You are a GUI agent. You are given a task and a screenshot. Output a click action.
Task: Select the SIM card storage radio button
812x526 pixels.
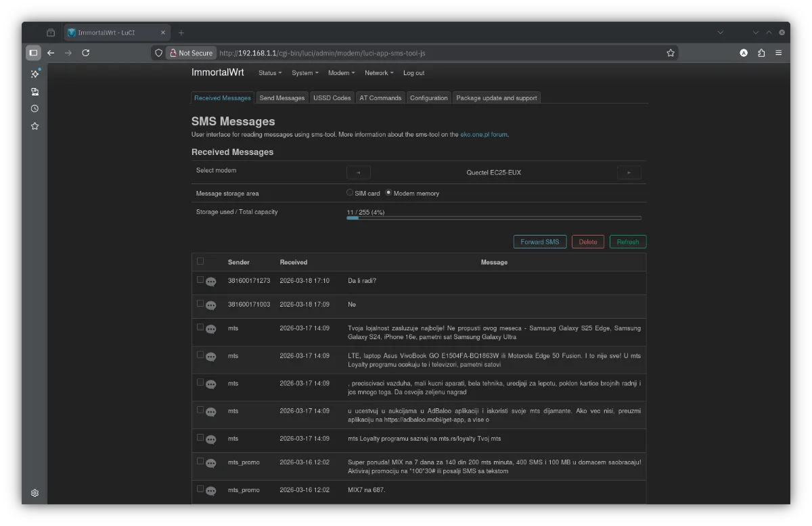pyautogui.click(x=350, y=192)
